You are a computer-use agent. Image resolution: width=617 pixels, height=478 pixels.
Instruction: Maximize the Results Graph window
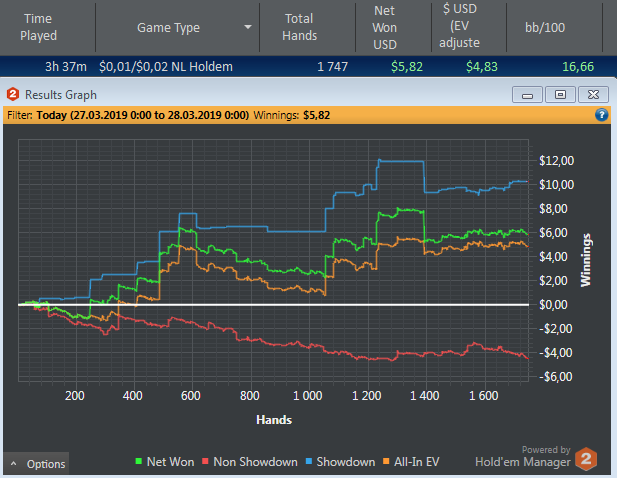(x=560, y=95)
